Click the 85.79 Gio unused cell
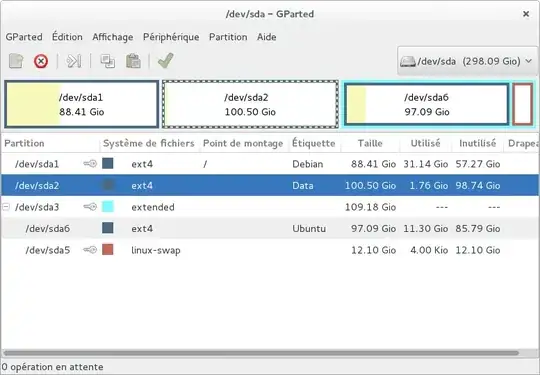The image size is (540, 375). pos(478,228)
